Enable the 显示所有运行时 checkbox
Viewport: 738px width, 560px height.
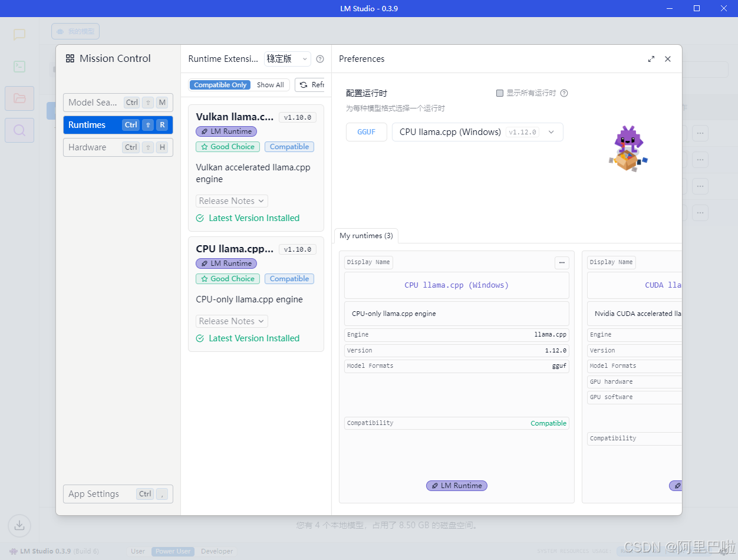tap(500, 93)
